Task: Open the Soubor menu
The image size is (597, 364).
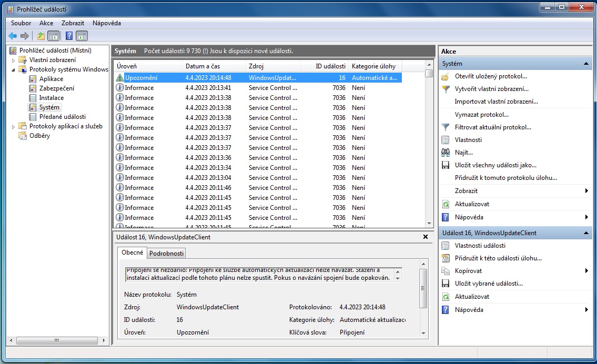Action: (x=21, y=23)
